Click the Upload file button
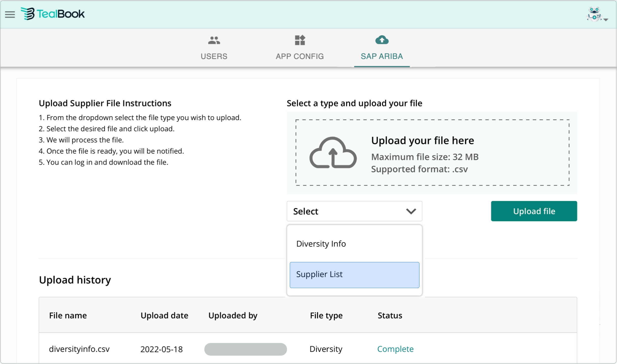This screenshot has width=617, height=364. [534, 211]
